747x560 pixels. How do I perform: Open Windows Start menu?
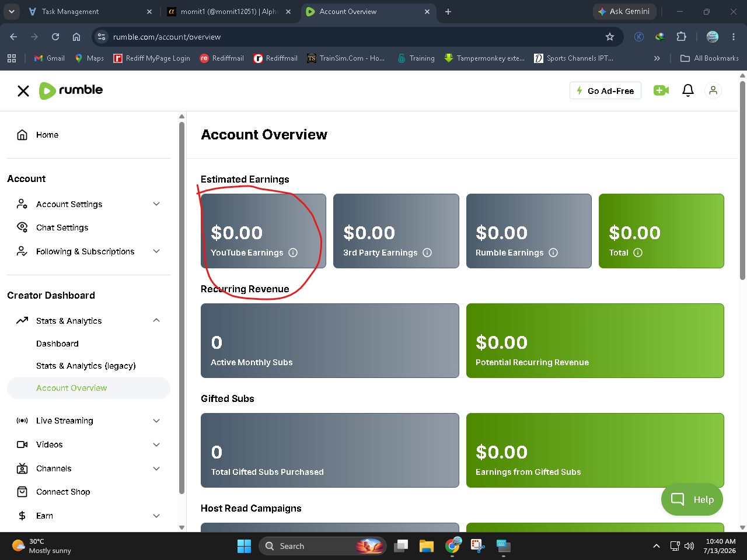[244, 546]
